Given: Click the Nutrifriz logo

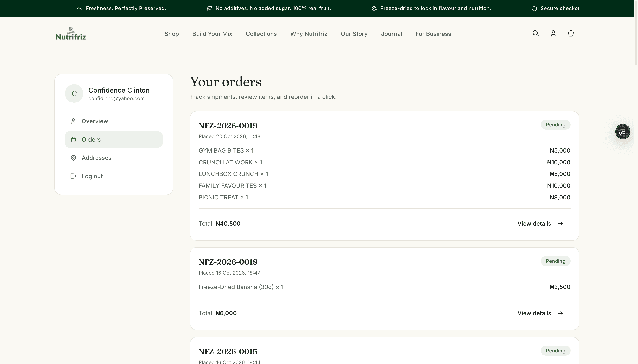Looking at the screenshot, I should 71,34.
